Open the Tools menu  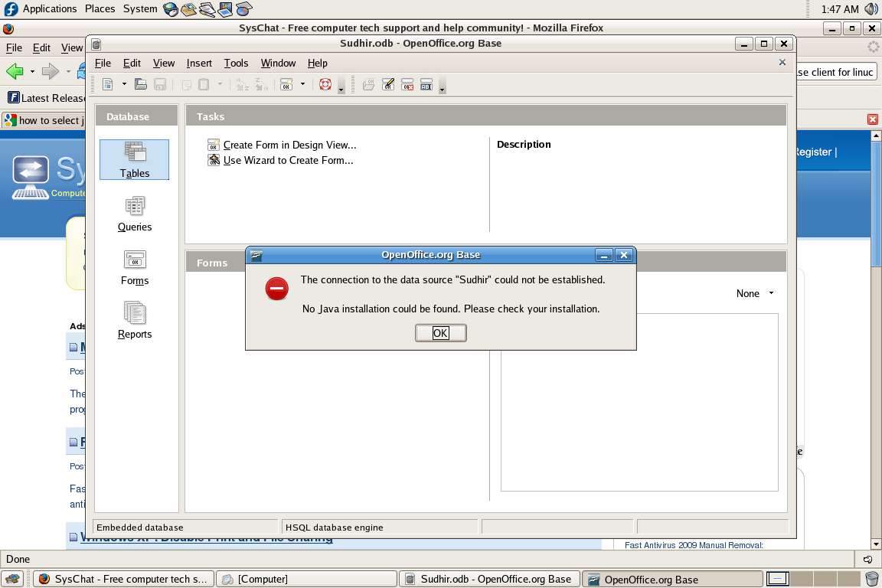(236, 63)
